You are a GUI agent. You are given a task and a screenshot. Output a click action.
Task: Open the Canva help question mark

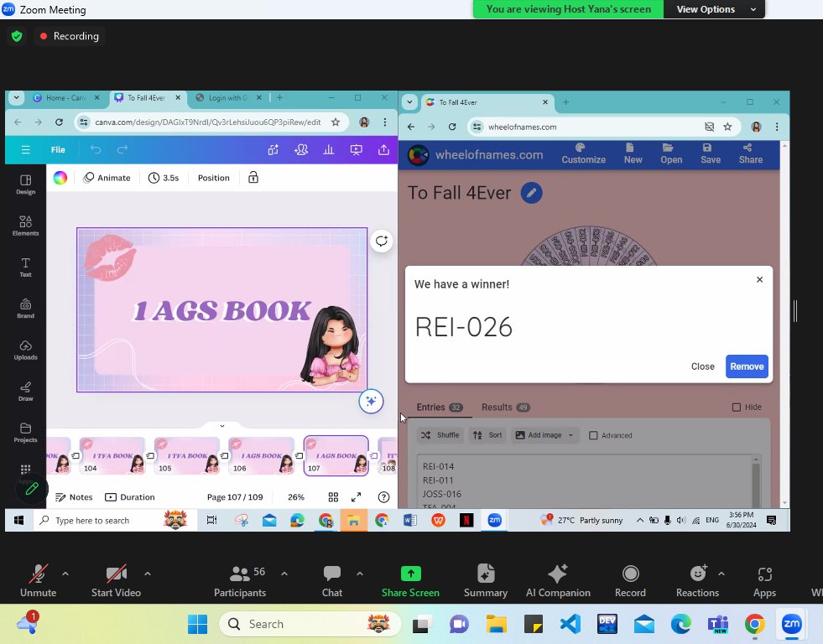(383, 496)
